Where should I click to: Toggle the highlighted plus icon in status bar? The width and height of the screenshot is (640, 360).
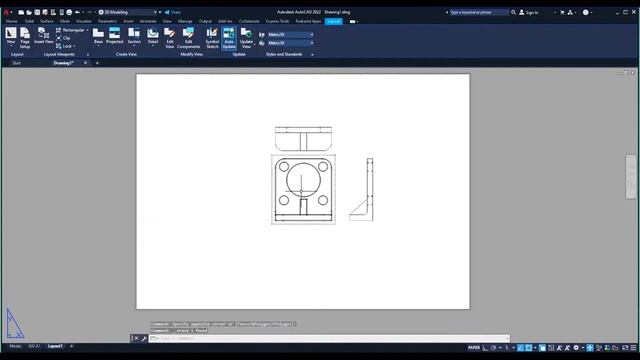pos(590,348)
